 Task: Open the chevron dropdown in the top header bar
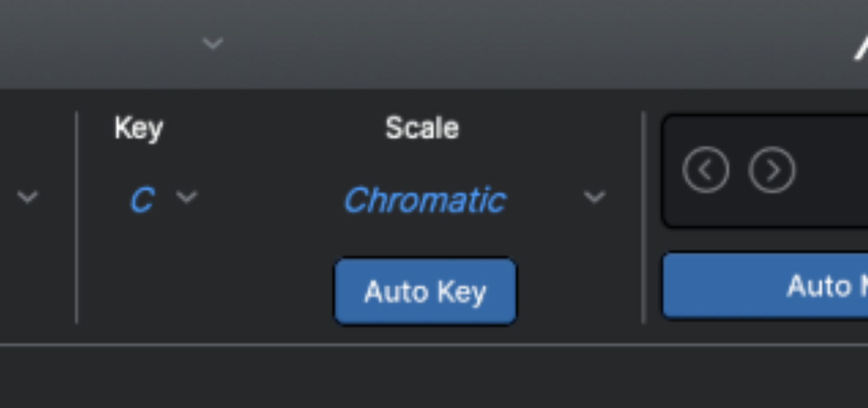click(x=213, y=43)
